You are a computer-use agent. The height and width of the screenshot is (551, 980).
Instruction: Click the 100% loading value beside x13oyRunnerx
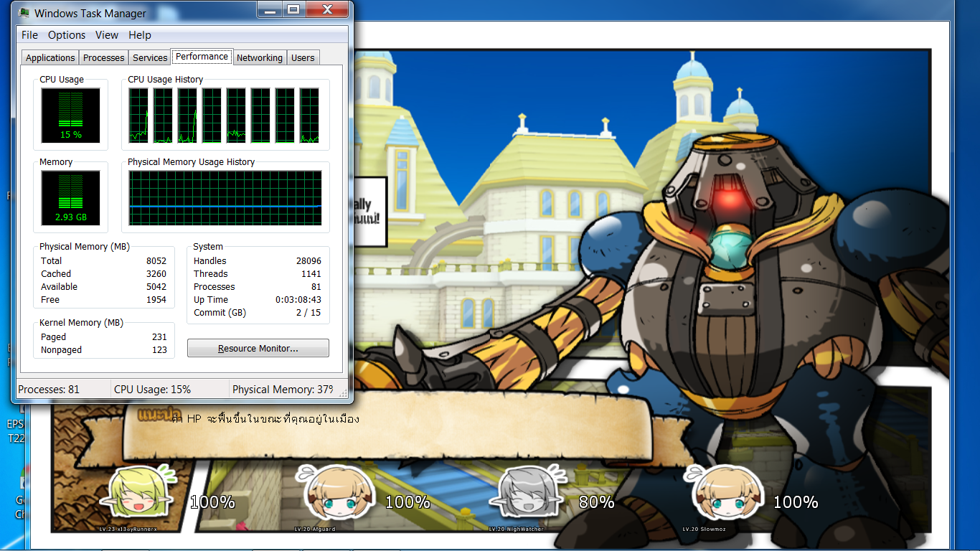coord(212,502)
